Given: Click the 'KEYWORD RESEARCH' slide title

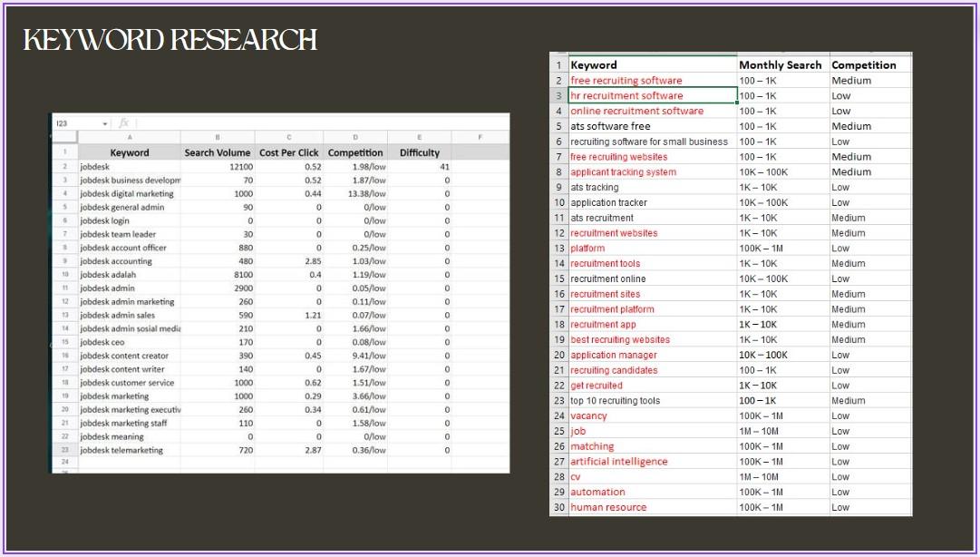Looking at the screenshot, I should coord(170,41).
